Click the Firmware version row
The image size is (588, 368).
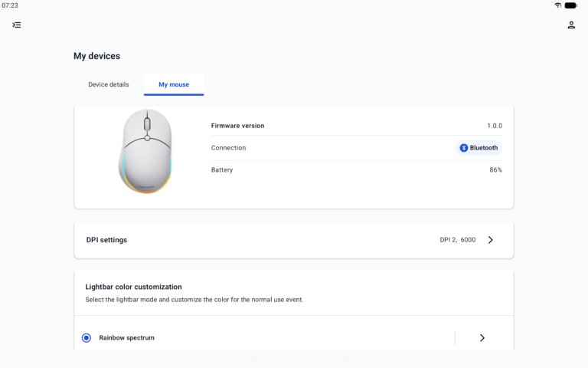[x=357, y=126]
